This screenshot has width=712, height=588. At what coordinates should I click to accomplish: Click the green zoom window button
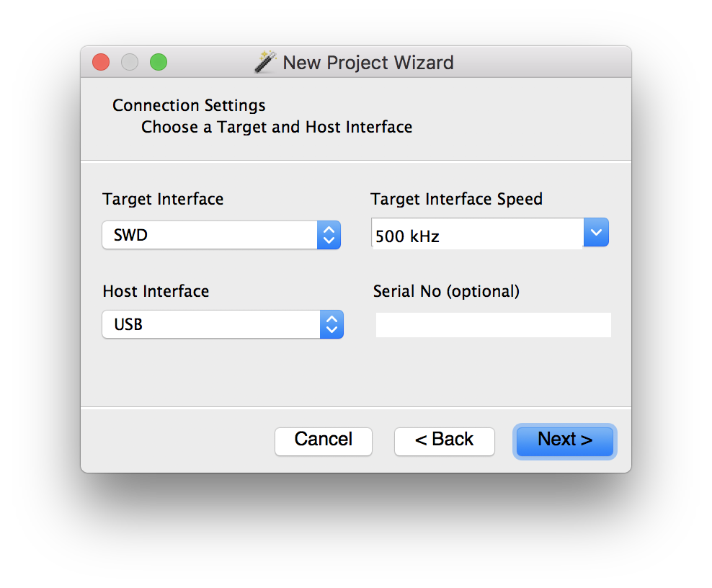159,62
